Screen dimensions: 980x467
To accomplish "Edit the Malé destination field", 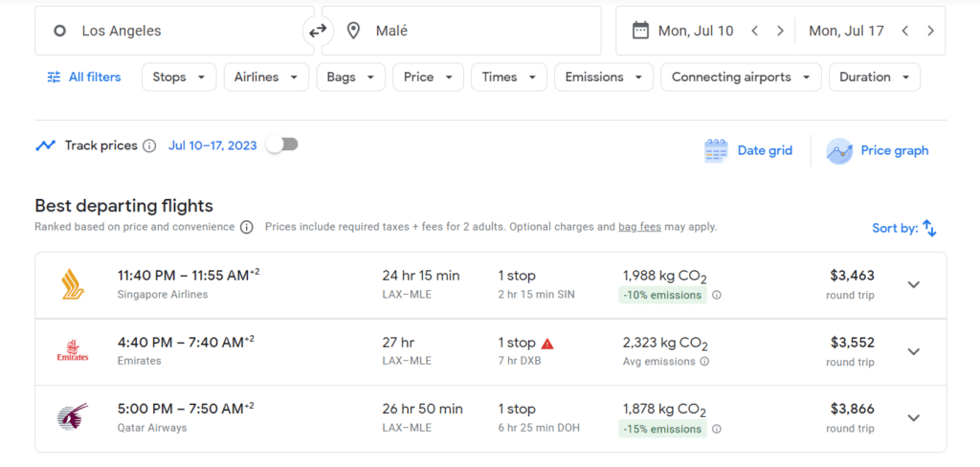I will pyautogui.click(x=461, y=31).
